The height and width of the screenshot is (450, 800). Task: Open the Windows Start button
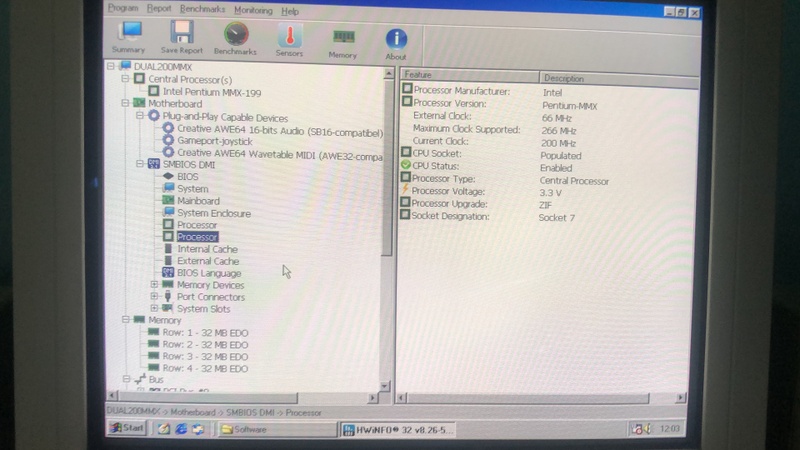point(127,428)
